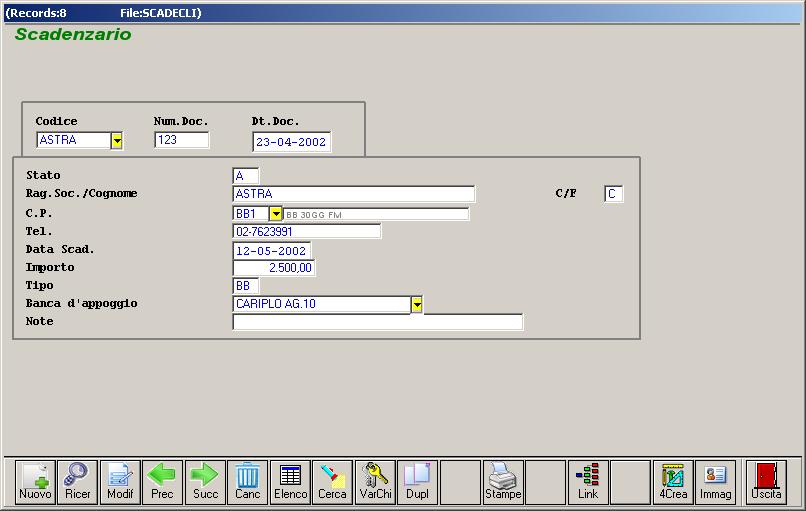
Task: Click the Num.Doc. field with 123
Action: (x=182, y=140)
